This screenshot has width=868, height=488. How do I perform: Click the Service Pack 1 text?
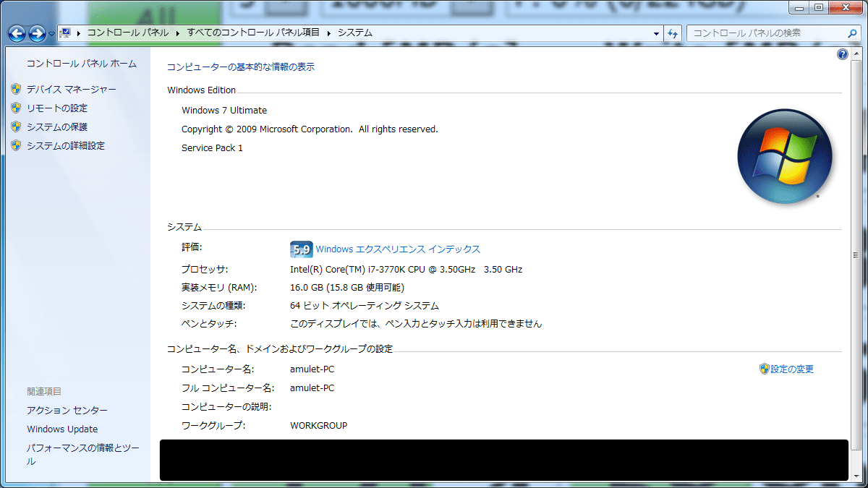(212, 148)
